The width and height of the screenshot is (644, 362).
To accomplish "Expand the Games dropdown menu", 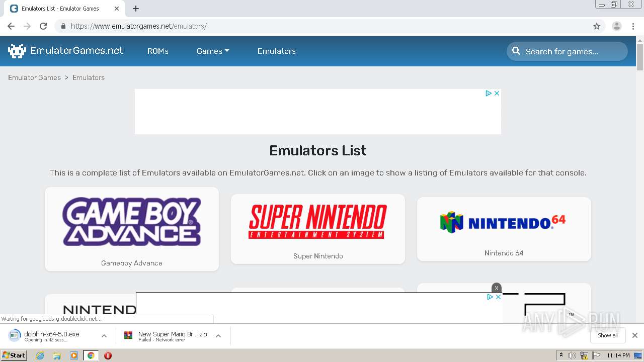I will pyautogui.click(x=213, y=51).
